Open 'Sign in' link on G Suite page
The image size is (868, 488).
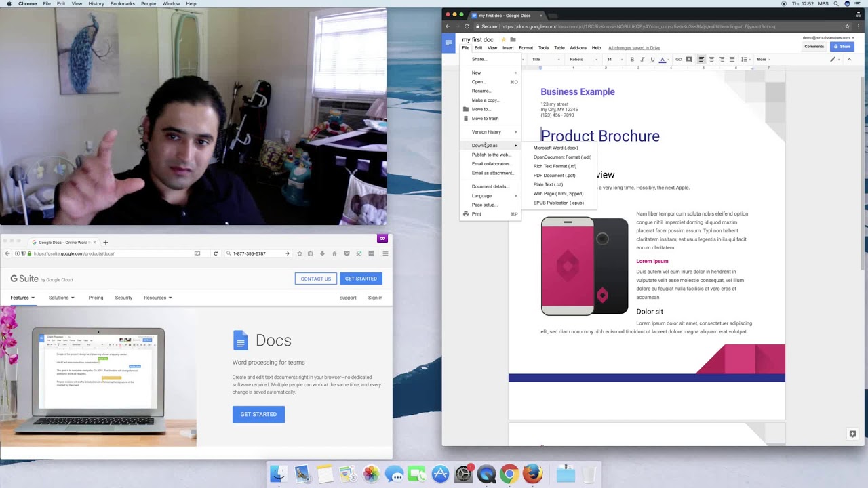pos(375,298)
